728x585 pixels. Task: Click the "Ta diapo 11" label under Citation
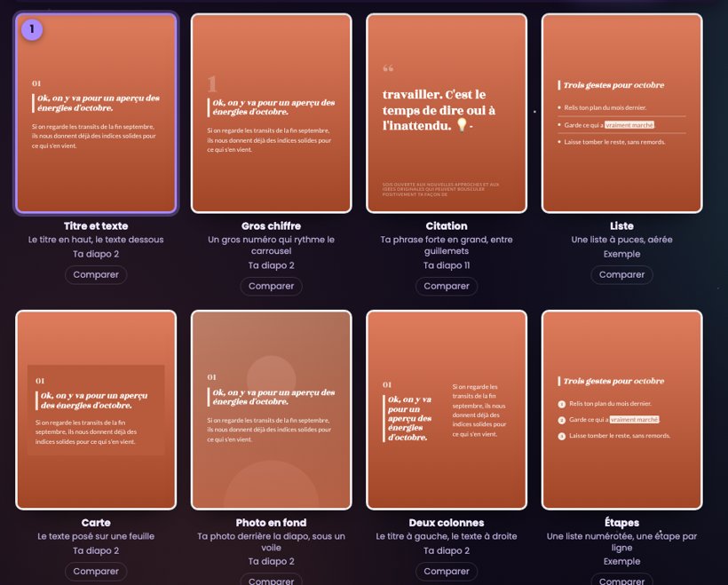(x=447, y=265)
